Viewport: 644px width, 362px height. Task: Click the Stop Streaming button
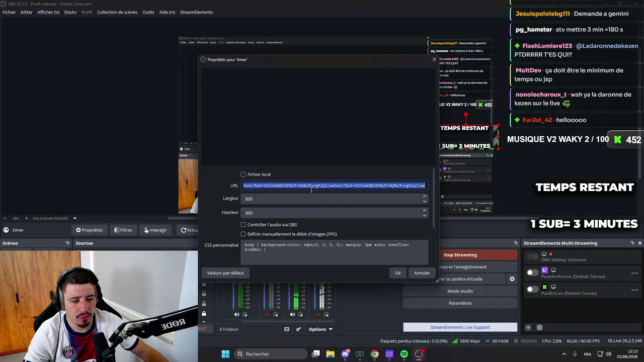[460, 255]
